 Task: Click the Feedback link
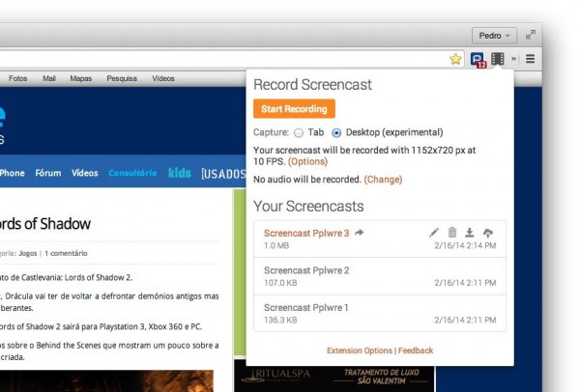(x=416, y=350)
